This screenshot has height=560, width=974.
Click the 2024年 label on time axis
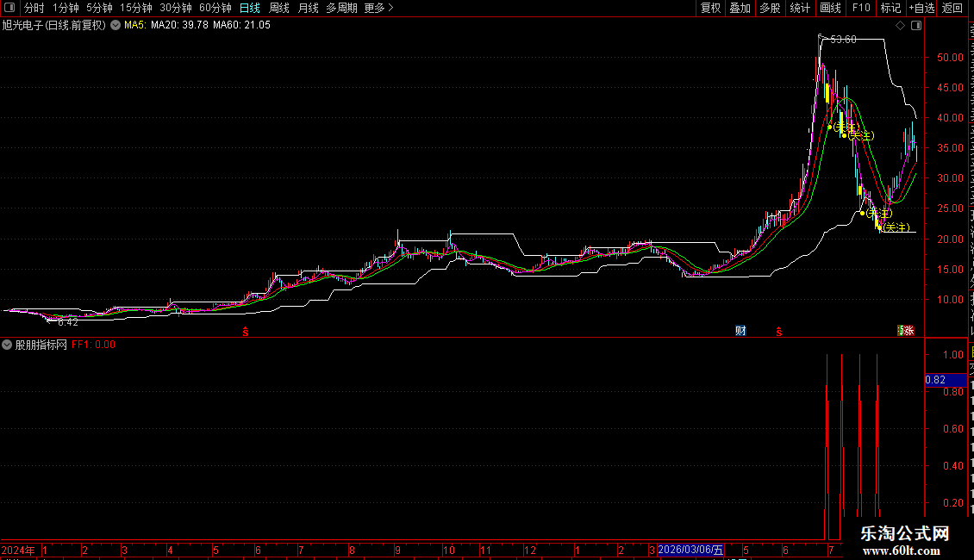18,550
